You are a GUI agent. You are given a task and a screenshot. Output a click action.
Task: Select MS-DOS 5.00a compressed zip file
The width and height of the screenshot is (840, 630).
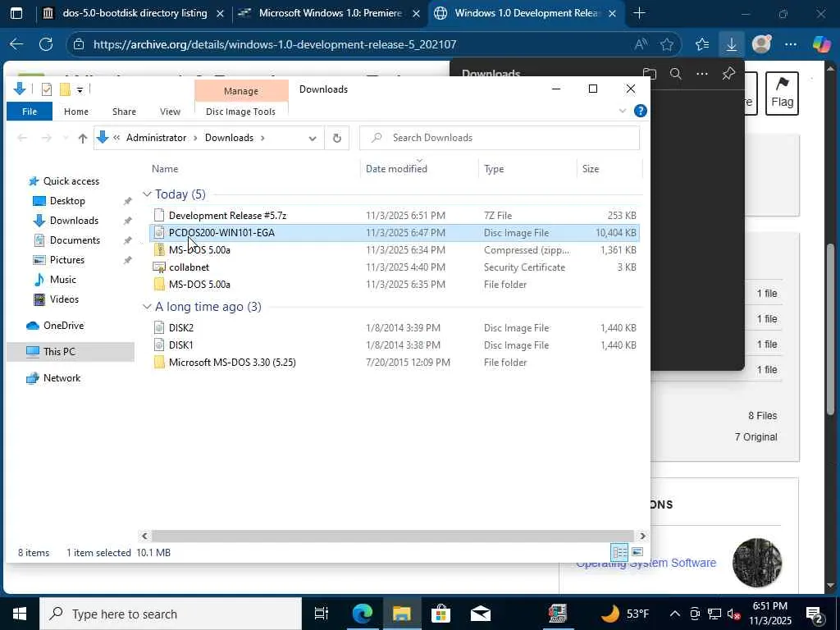point(395,250)
